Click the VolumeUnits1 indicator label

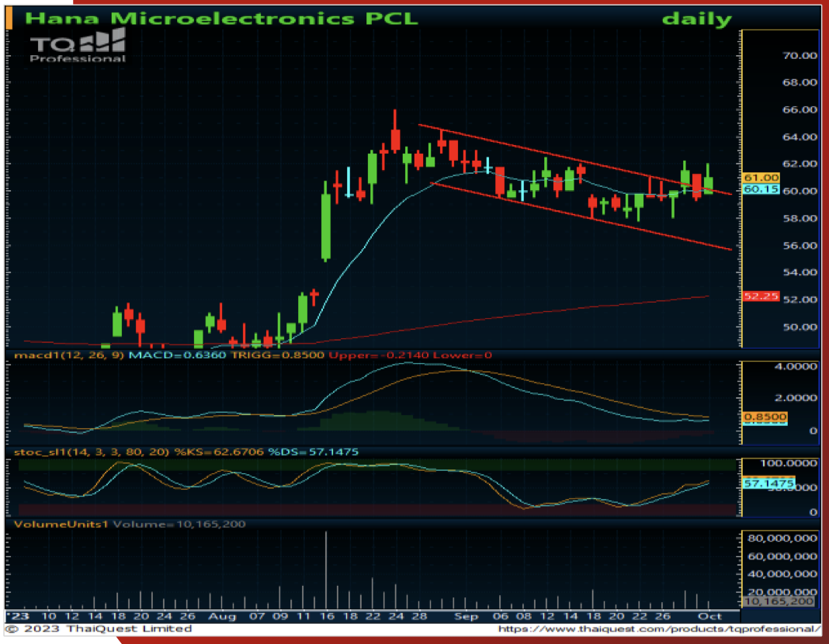click(x=61, y=524)
